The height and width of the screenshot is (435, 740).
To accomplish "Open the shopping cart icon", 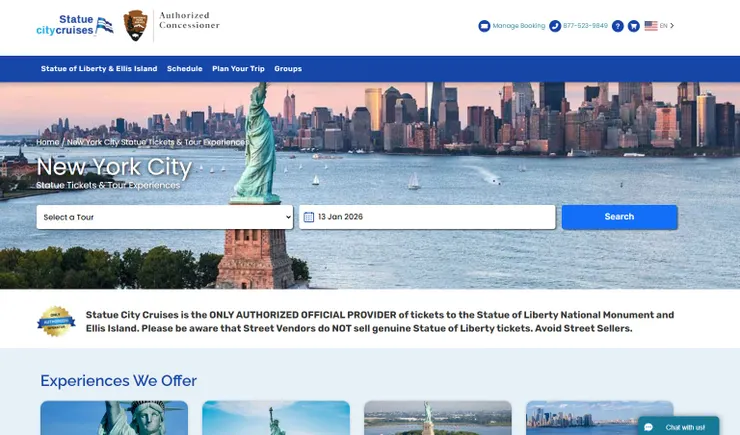I will coord(634,26).
